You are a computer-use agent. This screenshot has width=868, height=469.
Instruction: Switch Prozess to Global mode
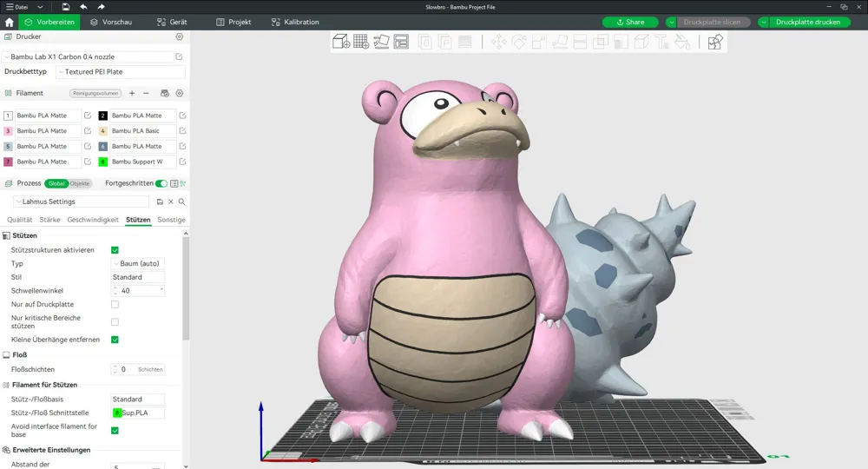coord(56,183)
